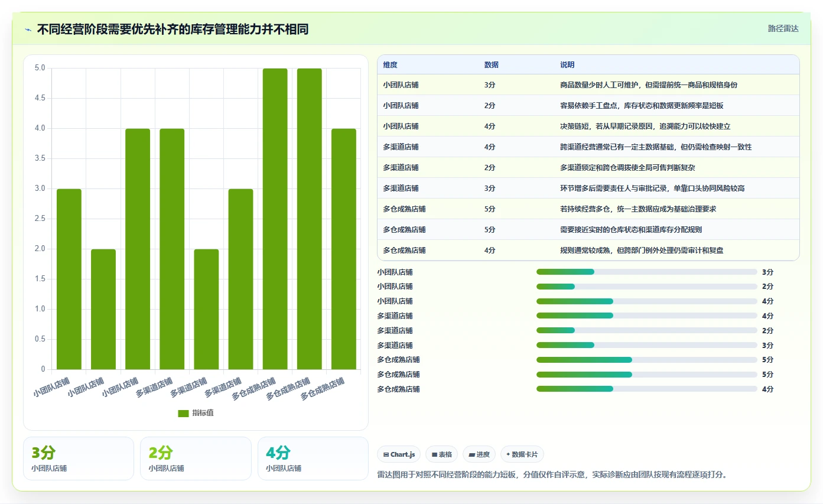Open the 3分 小团队店铺 data card
This screenshot has height=504, width=823.
[79, 459]
